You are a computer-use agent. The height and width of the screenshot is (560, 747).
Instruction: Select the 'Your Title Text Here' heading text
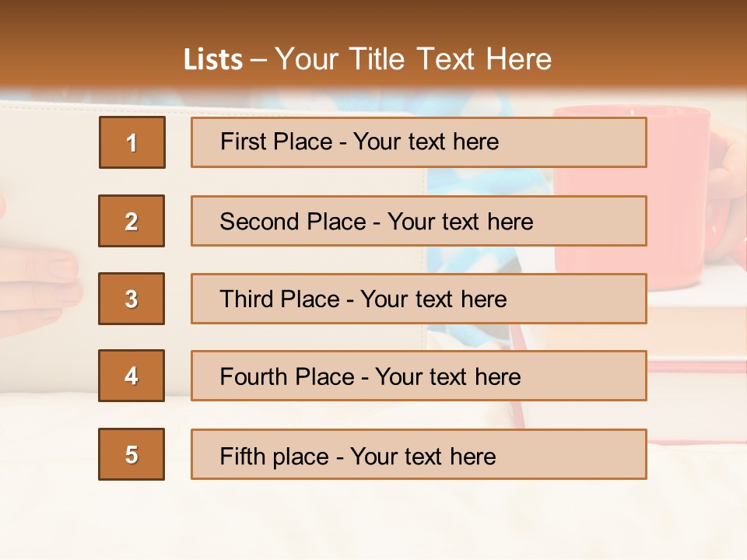coord(413,59)
